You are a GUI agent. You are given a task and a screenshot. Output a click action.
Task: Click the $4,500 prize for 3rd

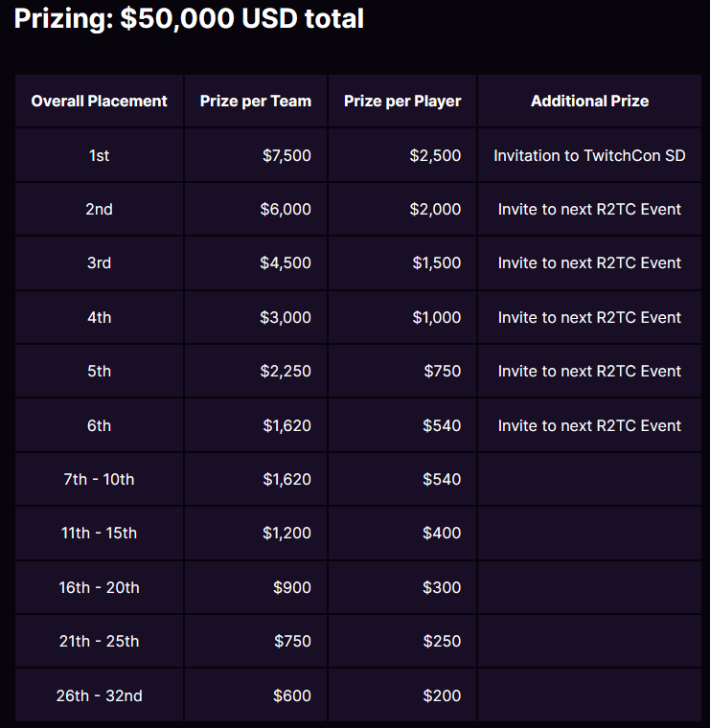tap(286, 262)
